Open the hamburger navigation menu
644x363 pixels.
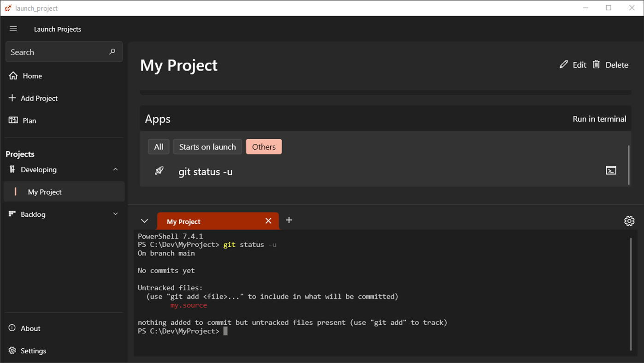pyautogui.click(x=13, y=29)
